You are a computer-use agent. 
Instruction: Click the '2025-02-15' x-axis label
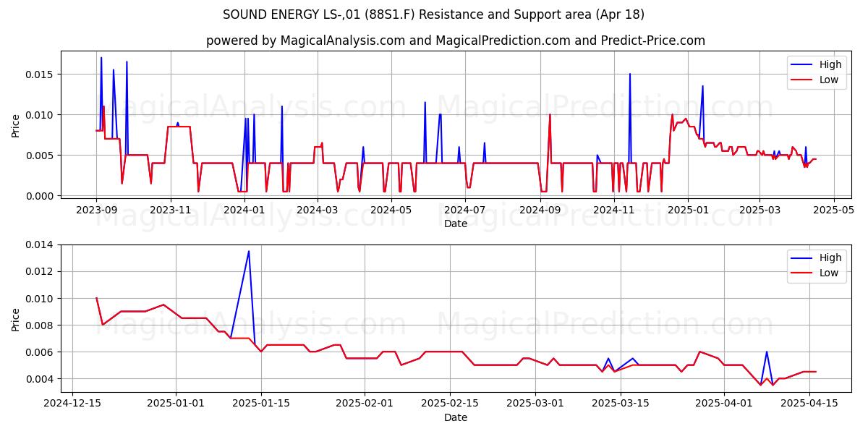pyautogui.click(x=450, y=404)
